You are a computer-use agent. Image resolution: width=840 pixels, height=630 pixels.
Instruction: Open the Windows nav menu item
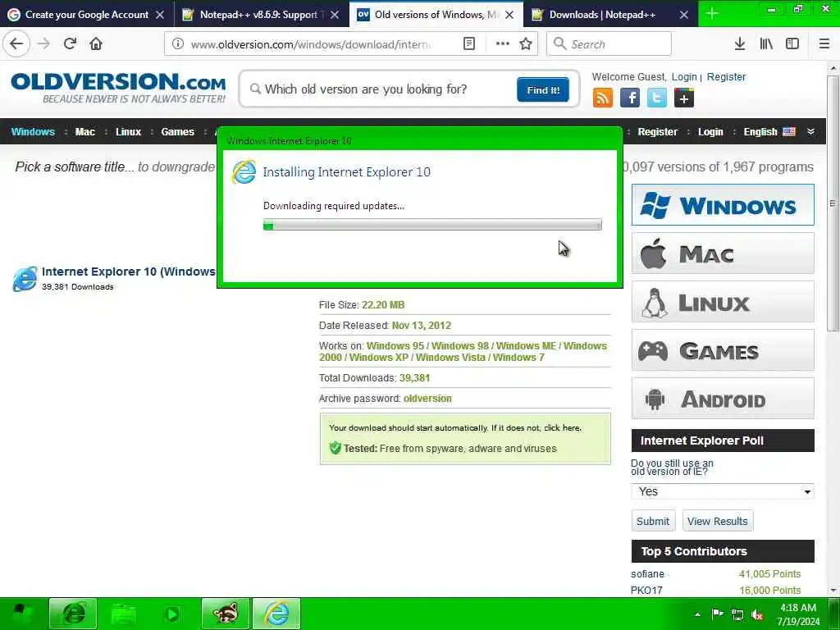point(33,132)
